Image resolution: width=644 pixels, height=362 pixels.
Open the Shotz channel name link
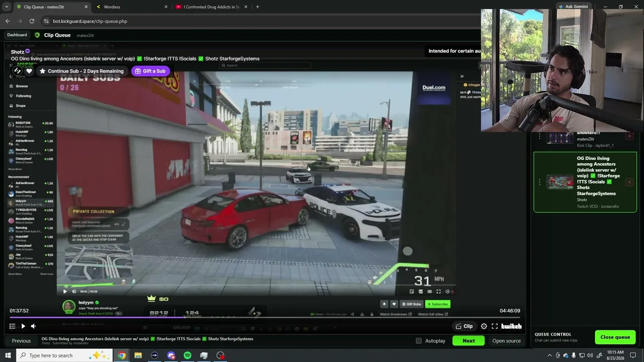coord(18,52)
